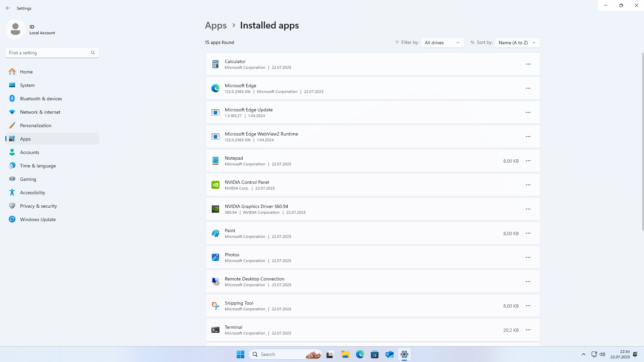The image size is (644, 362).
Task: Open System settings page
Action: (52, 85)
